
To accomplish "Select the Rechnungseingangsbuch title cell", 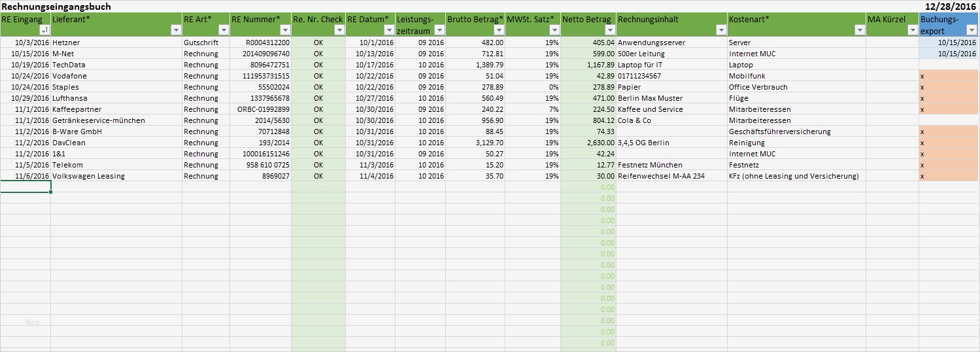I will click(56, 7).
